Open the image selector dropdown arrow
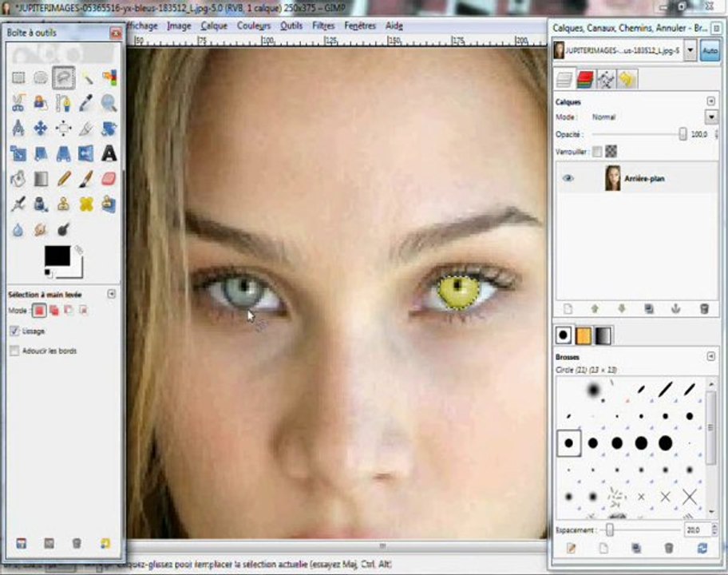728x575 pixels. click(690, 50)
